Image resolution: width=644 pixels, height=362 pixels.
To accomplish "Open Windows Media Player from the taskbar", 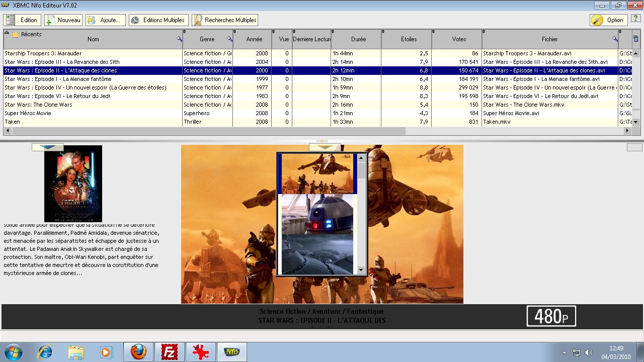I will pyautogui.click(x=106, y=352).
